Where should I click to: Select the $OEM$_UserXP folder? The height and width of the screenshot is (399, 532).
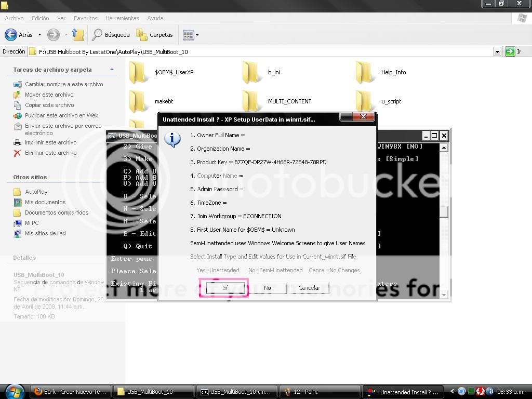(162, 72)
